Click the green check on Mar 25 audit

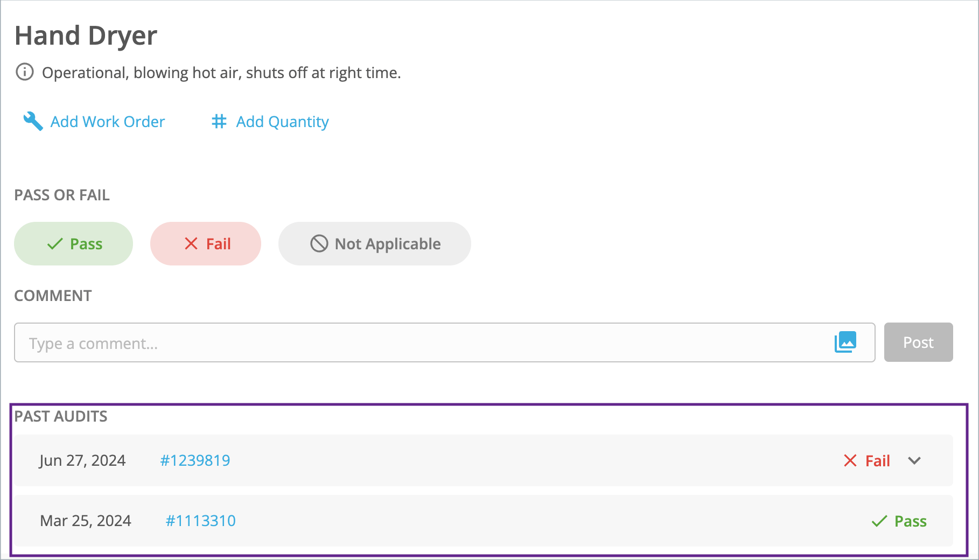tap(879, 521)
